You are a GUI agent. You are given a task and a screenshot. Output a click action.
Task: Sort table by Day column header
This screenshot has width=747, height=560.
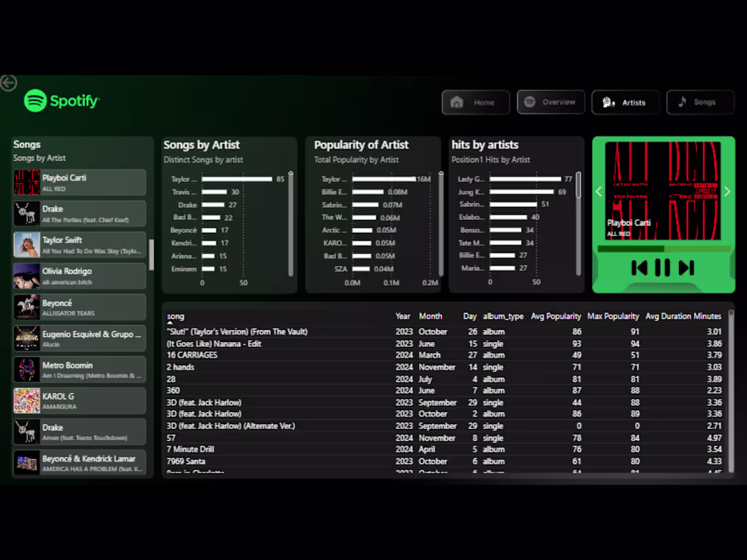pos(470,316)
